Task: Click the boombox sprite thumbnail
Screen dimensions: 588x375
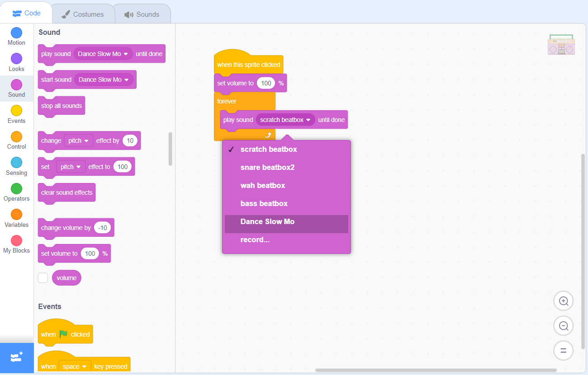Action: [561, 45]
